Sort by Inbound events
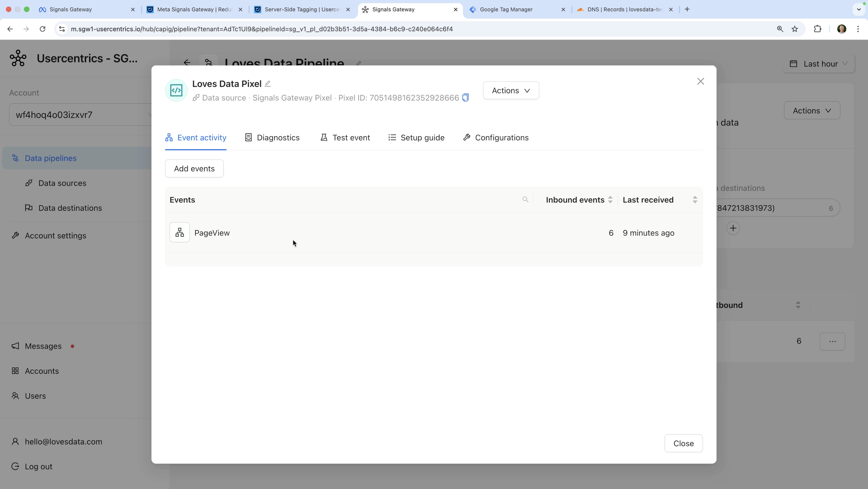The height and width of the screenshot is (489, 868). 610,200
